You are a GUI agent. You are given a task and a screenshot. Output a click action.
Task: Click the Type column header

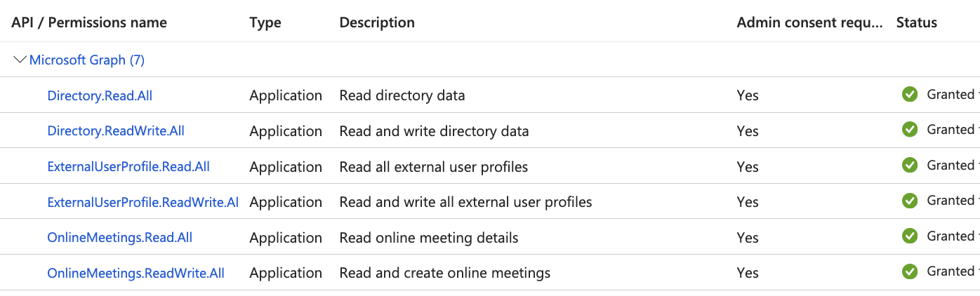coord(265,22)
